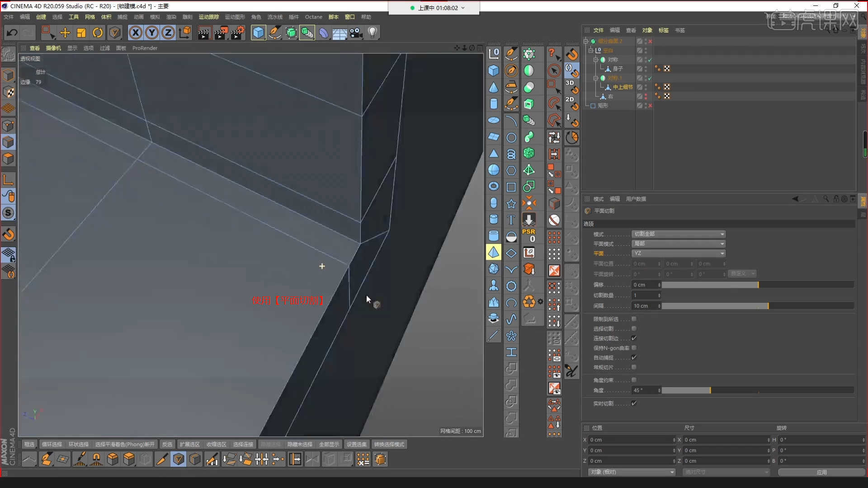Uncheck 实时切割 checkbox
The image size is (868, 488).
point(634,403)
